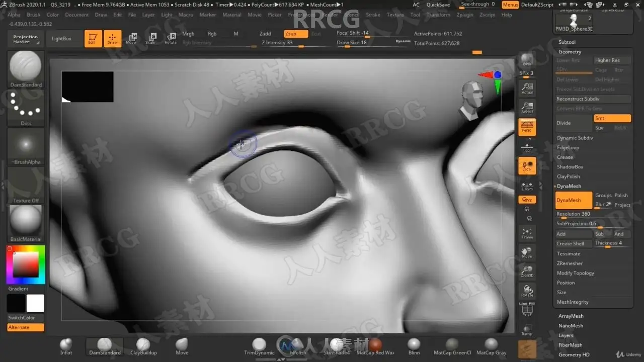The image size is (644, 362).
Task: Toggle Local symmetry button
Action: click(x=527, y=166)
